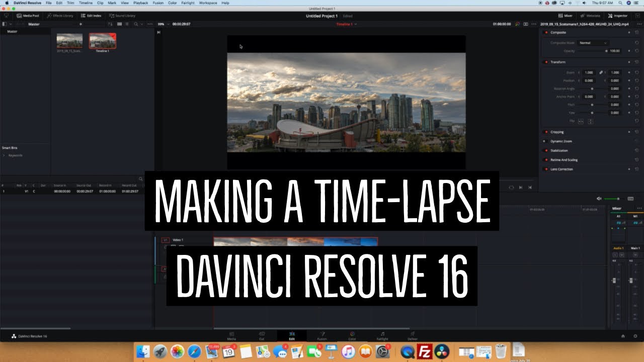This screenshot has width=644, height=362.
Task: Open the File menu
Action: (x=49, y=3)
